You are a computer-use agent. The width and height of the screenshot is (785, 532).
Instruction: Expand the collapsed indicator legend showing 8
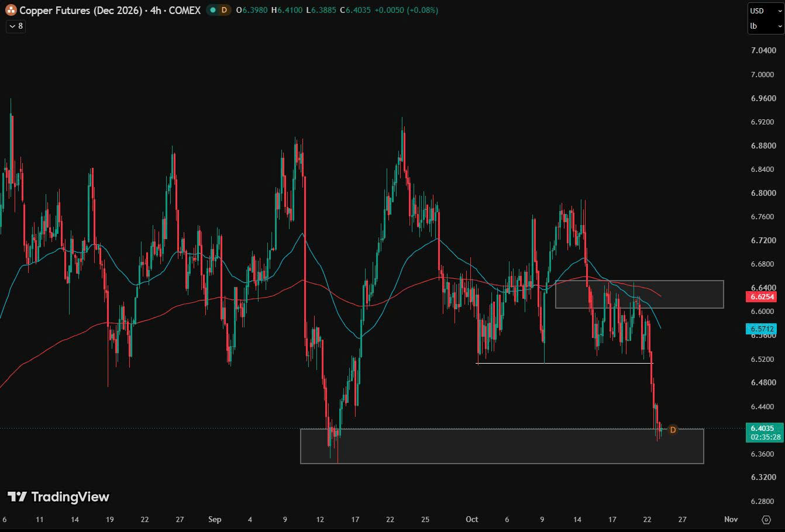pos(16,26)
